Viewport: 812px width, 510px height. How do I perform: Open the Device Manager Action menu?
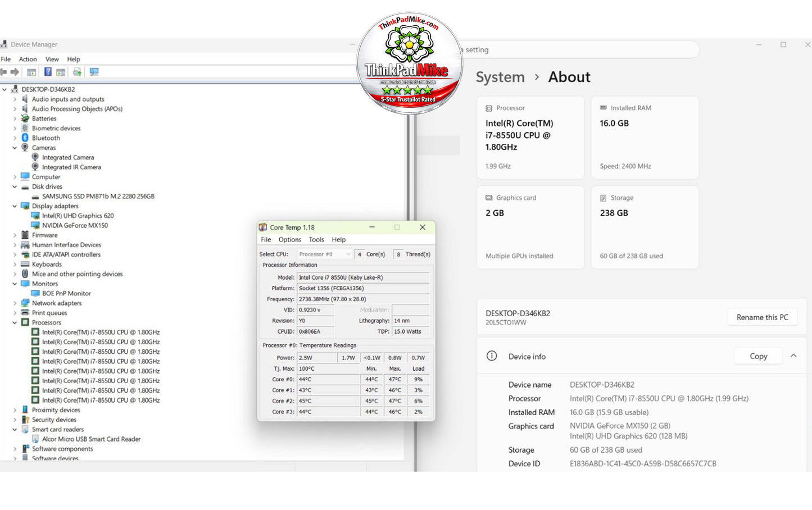click(28, 59)
